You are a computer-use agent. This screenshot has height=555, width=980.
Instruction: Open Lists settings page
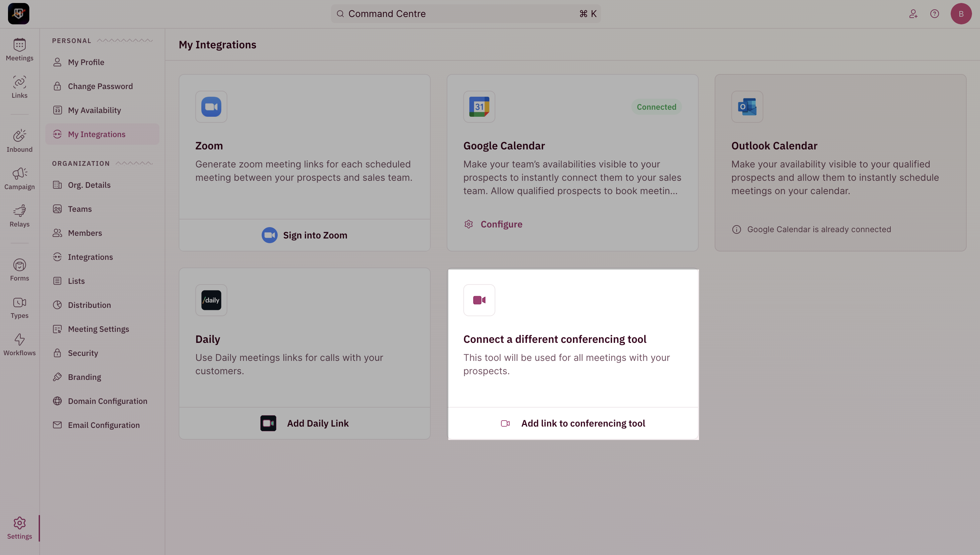click(102, 281)
